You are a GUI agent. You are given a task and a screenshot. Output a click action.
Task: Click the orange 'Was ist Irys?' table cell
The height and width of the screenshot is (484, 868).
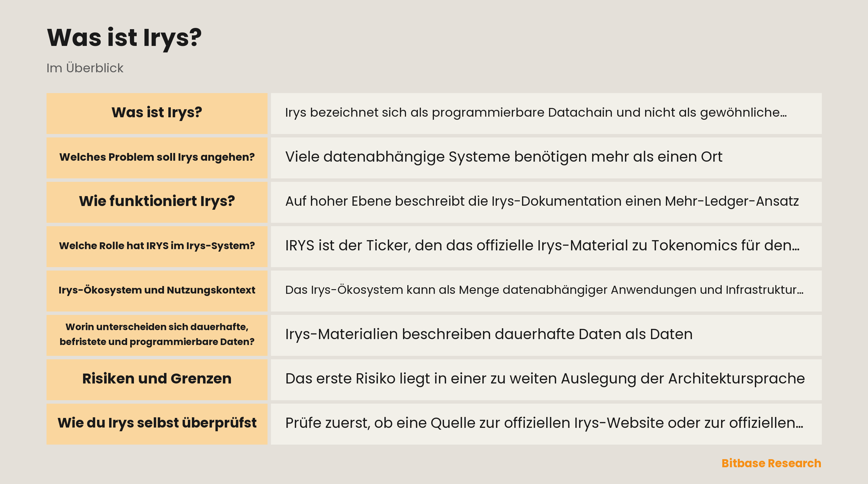pyautogui.click(x=157, y=113)
